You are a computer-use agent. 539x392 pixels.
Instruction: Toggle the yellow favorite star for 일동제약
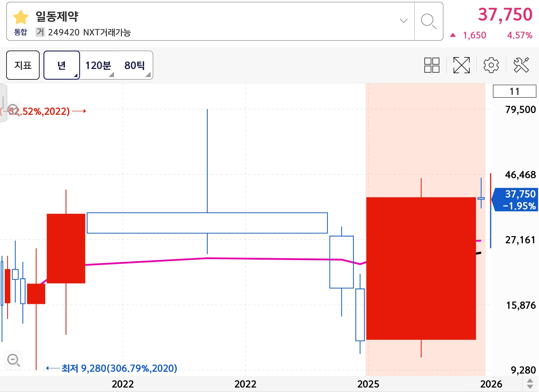click(21, 17)
